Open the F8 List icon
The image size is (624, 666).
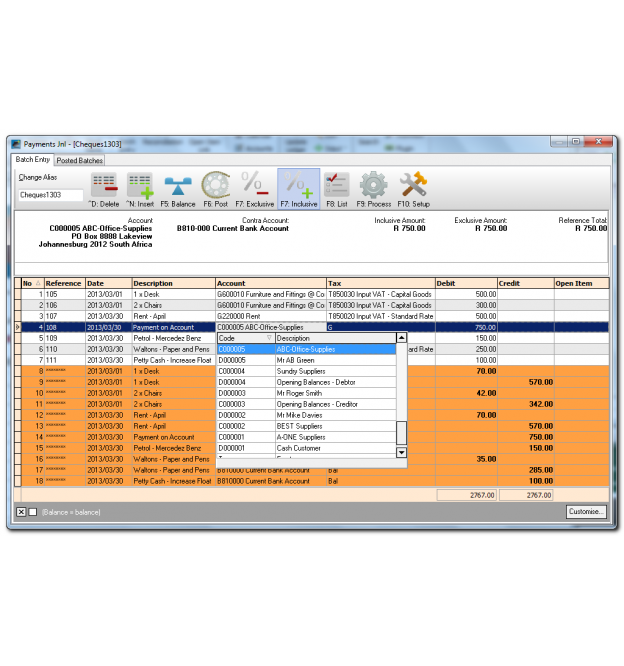coord(337,185)
